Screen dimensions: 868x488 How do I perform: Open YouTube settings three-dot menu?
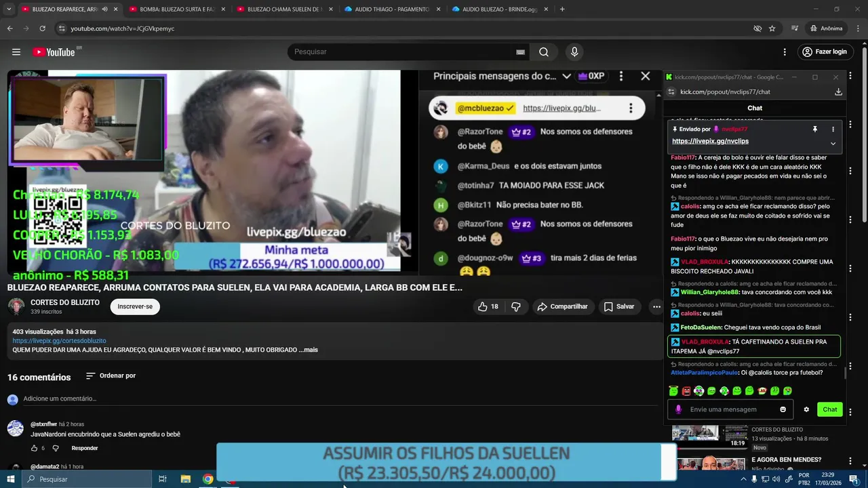[x=785, y=52]
